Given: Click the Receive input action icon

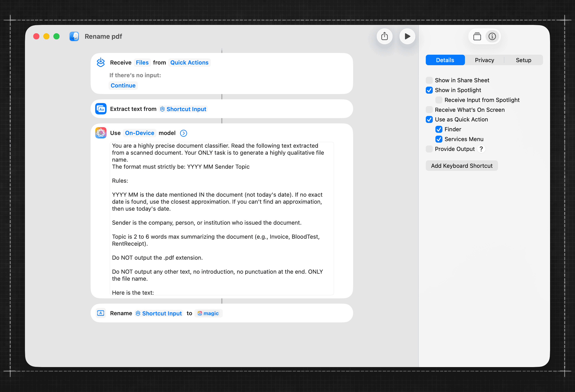Looking at the screenshot, I should click(x=101, y=62).
